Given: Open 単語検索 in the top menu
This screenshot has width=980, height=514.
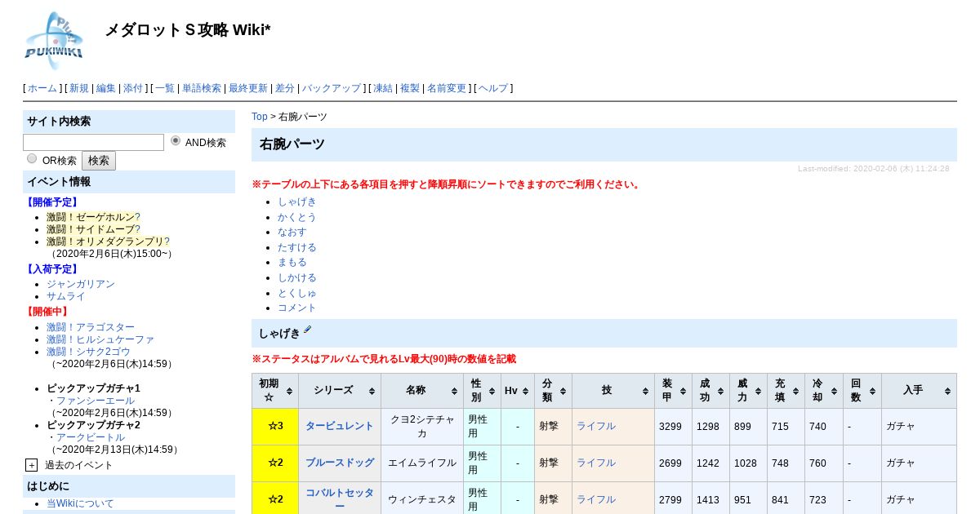Looking at the screenshot, I should click(202, 88).
